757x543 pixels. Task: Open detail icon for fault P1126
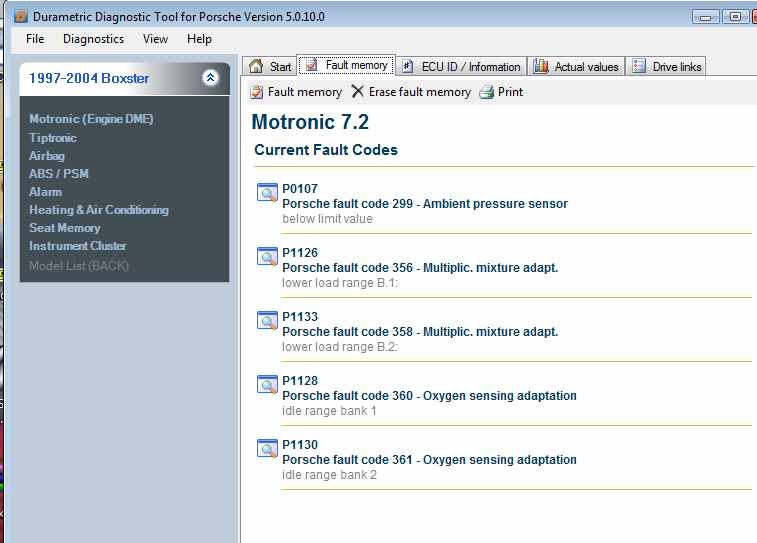267,257
